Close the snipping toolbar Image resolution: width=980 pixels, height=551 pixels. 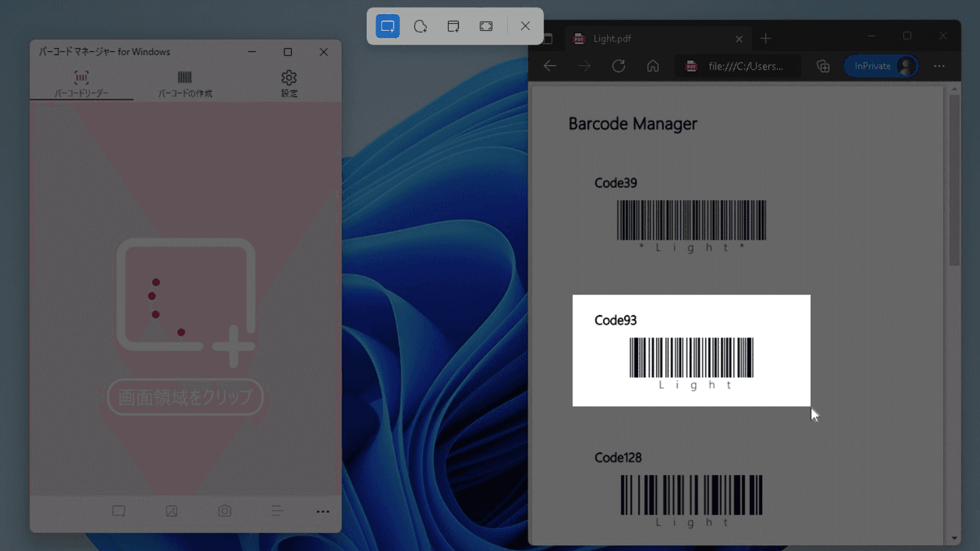coord(525,26)
